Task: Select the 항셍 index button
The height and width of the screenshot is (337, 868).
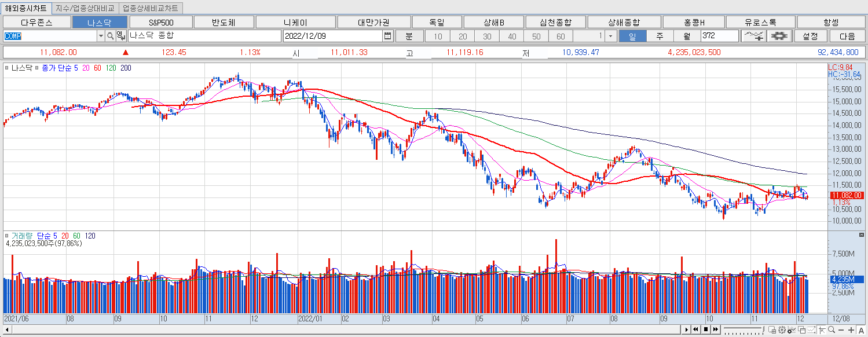Action: [830, 22]
